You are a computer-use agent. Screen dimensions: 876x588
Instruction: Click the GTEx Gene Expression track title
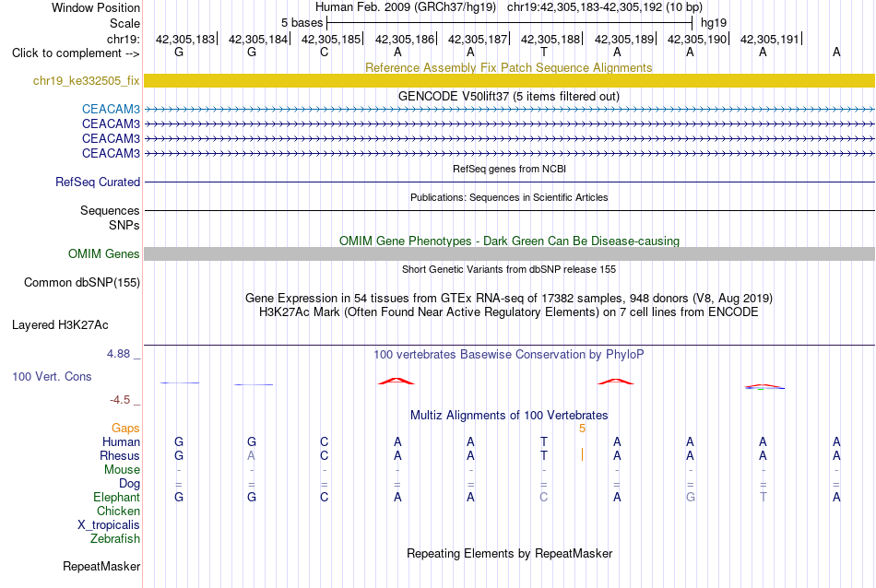(x=509, y=298)
